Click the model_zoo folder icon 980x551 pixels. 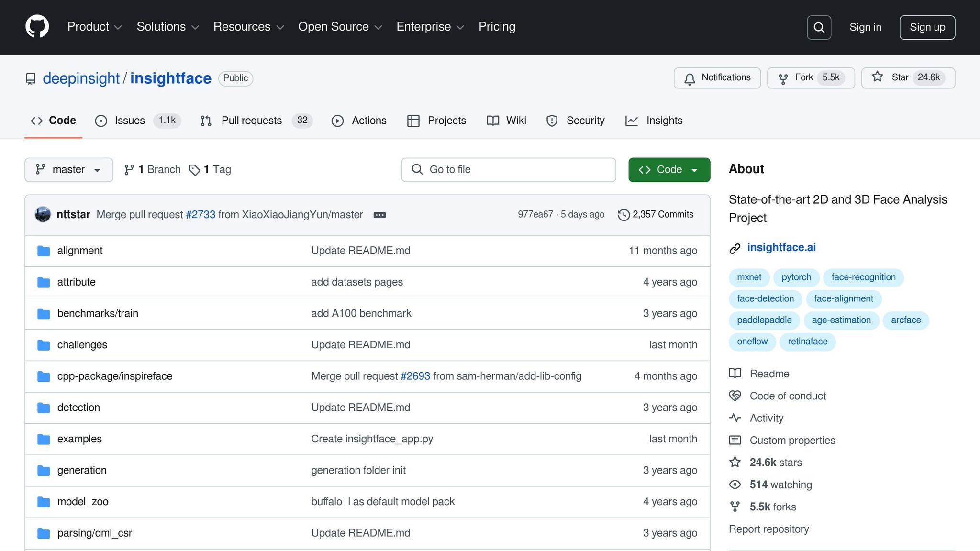[x=44, y=502]
